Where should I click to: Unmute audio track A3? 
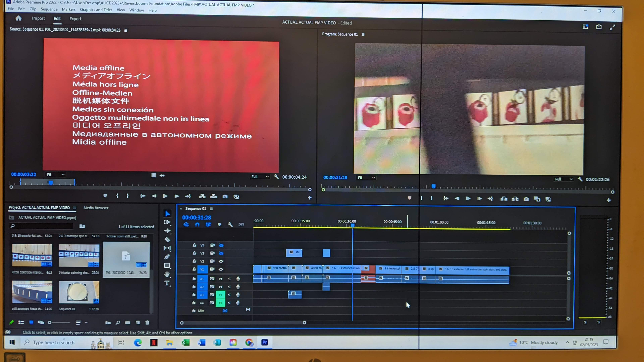tap(220, 295)
